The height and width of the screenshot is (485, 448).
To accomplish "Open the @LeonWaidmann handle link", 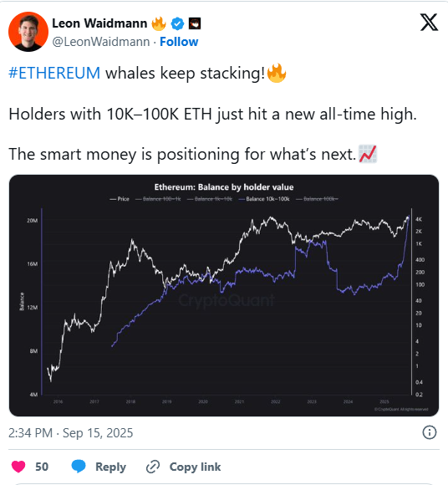I will click(x=101, y=42).
